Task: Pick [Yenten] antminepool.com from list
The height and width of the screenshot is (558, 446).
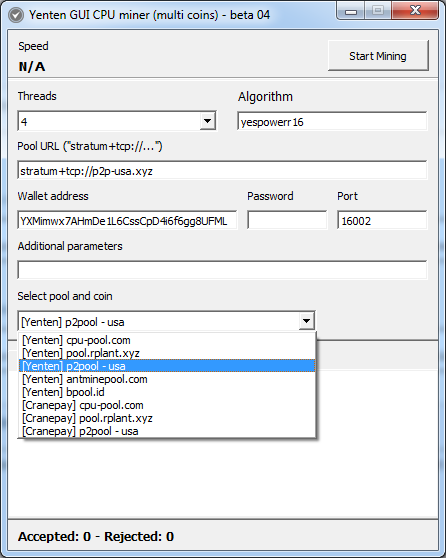Action: point(167,379)
